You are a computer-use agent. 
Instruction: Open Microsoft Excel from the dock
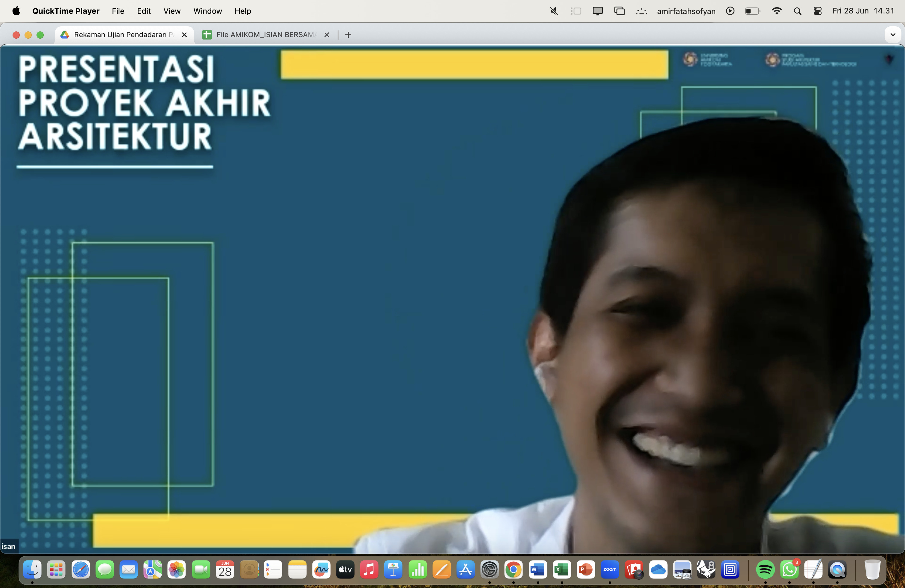click(x=562, y=569)
